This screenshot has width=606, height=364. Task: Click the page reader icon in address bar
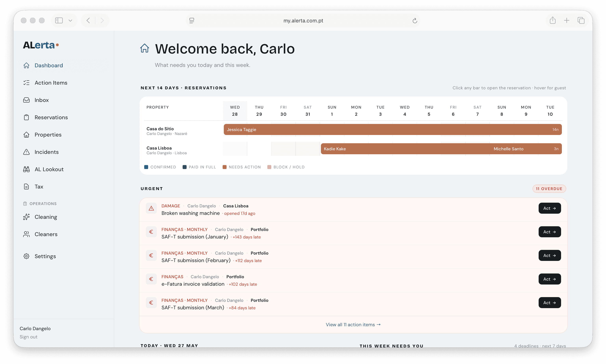[192, 21]
